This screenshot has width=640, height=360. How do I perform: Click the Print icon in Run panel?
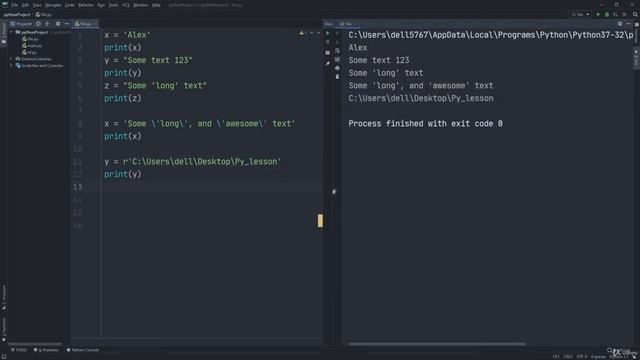[x=337, y=68]
